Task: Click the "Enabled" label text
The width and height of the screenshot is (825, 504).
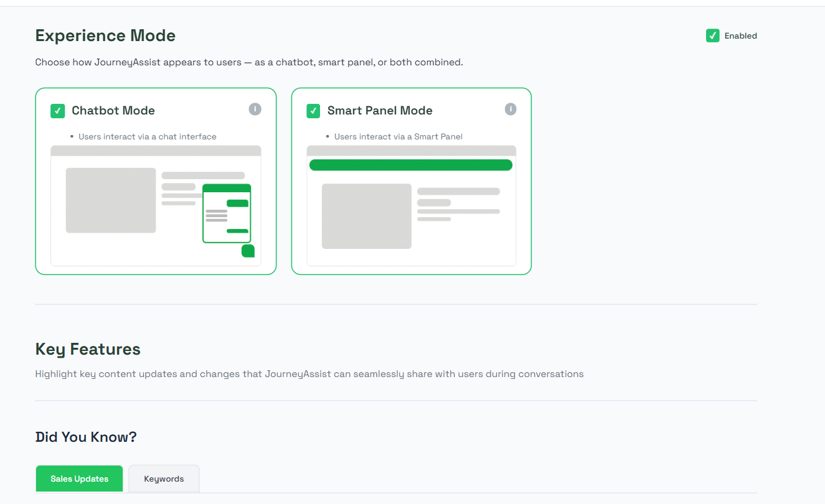Action: [x=740, y=36]
